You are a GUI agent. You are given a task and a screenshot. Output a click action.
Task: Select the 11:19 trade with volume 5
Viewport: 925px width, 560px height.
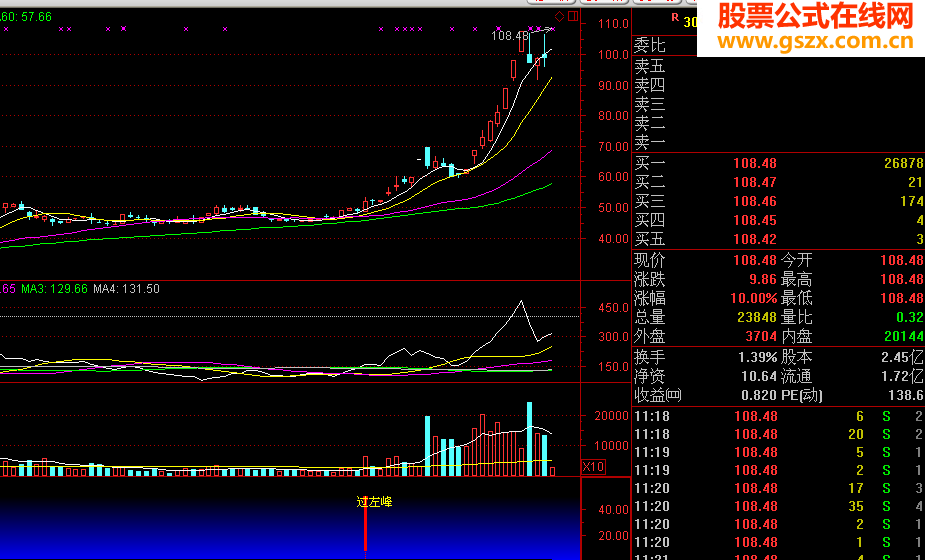click(779, 452)
